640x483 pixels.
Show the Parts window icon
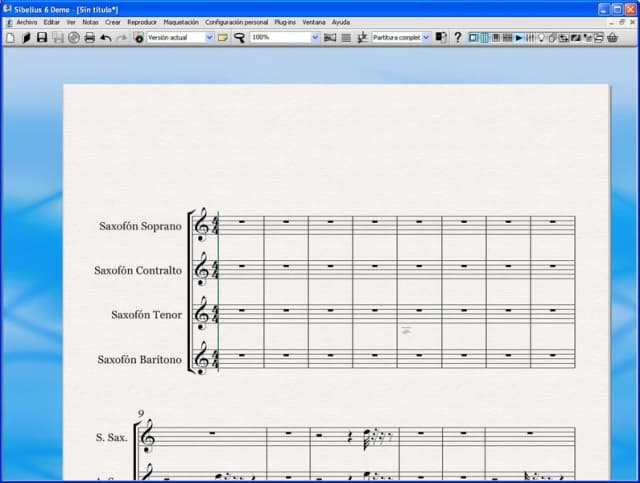coord(552,38)
